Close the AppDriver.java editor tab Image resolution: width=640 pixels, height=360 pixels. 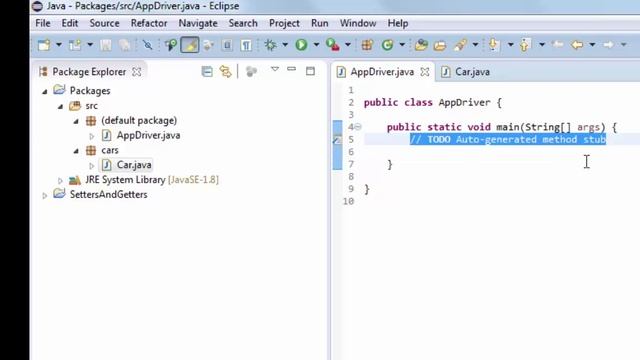point(425,72)
